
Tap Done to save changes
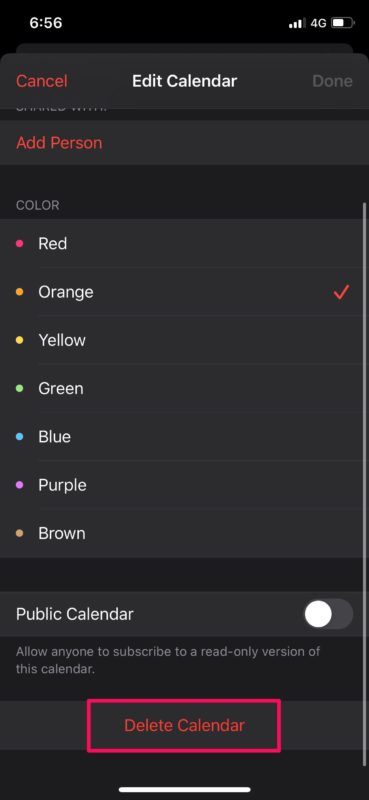click(x=332, y=81)
